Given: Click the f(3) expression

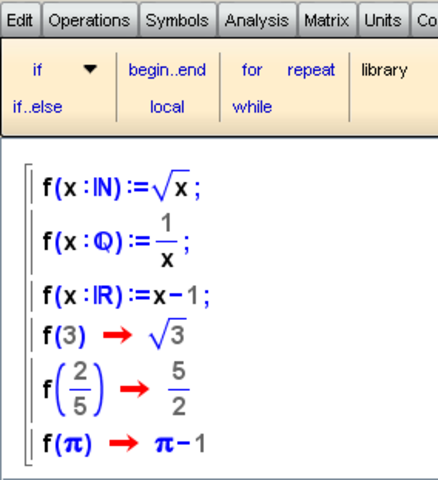Looking at the screenshot, I should point(64,335).
